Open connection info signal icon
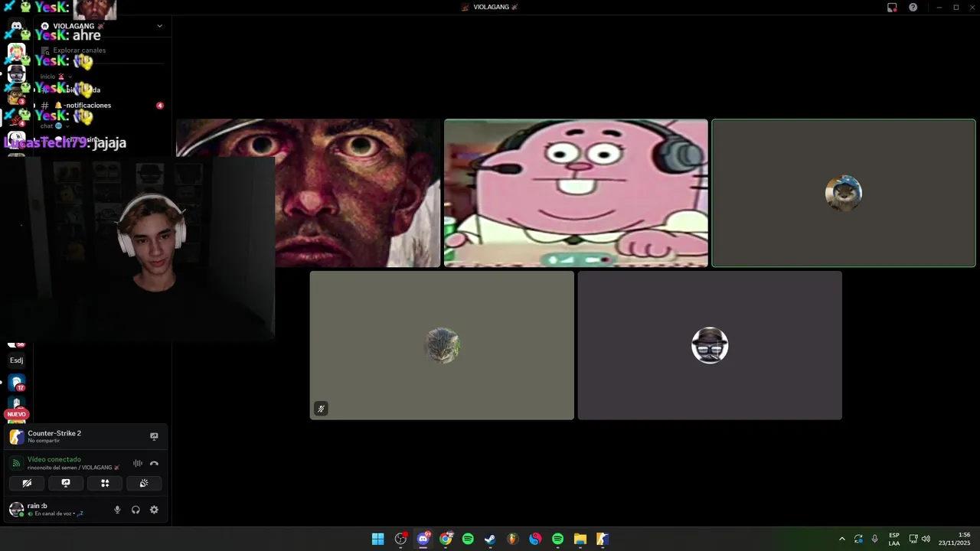The width and height of the screenshot is (980, 551). tap(16, 463)
